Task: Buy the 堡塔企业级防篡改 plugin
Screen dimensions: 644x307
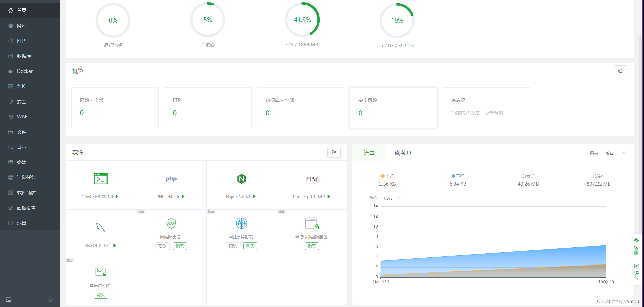Action: pyautogui.click(x=312, y=246)
